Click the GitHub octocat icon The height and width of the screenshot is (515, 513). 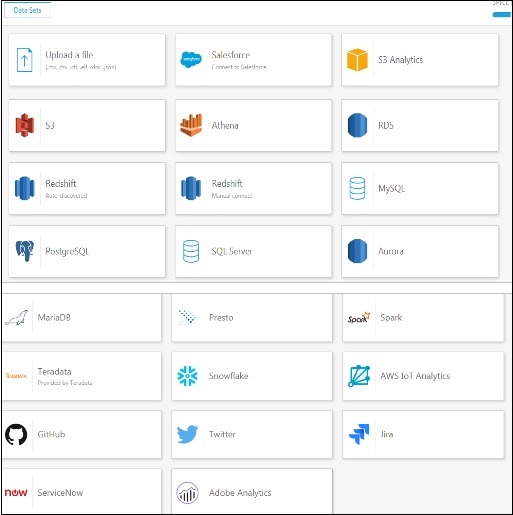16,434
